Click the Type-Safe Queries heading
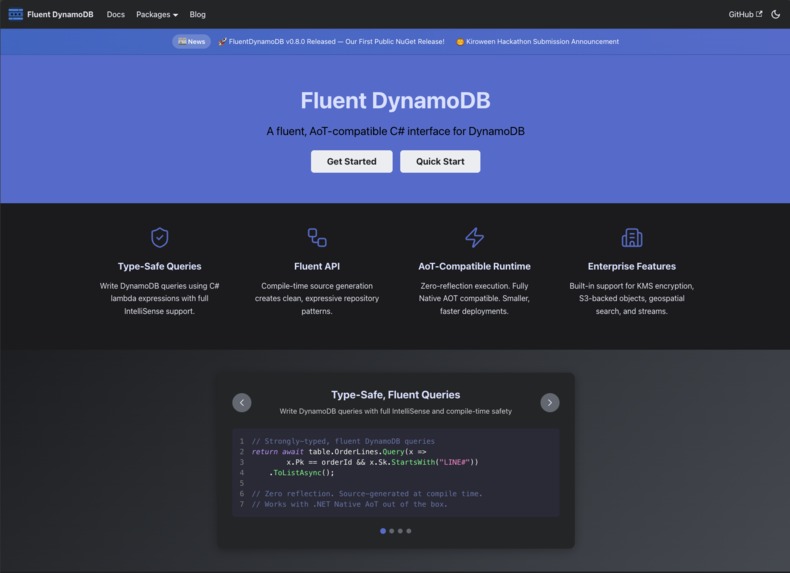Screen dimensions: 790x573 [x=160, y=266]
